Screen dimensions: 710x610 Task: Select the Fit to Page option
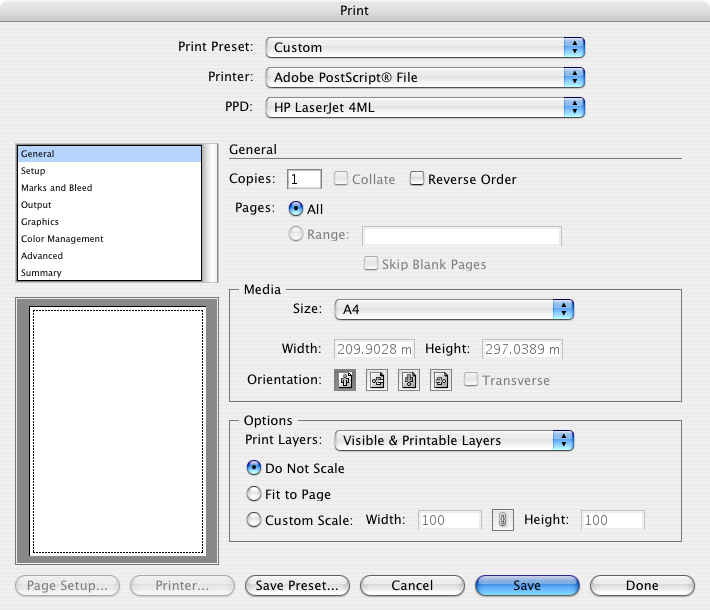(x=254, y=494)
